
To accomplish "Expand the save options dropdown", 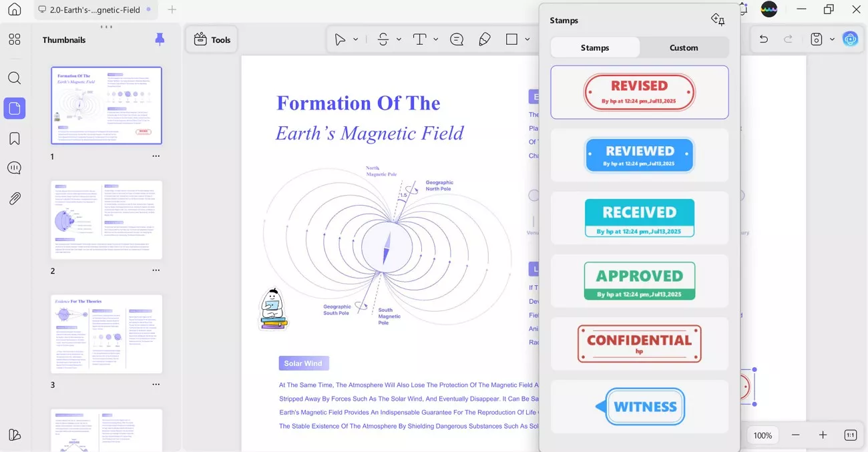I will click(832, 39).
